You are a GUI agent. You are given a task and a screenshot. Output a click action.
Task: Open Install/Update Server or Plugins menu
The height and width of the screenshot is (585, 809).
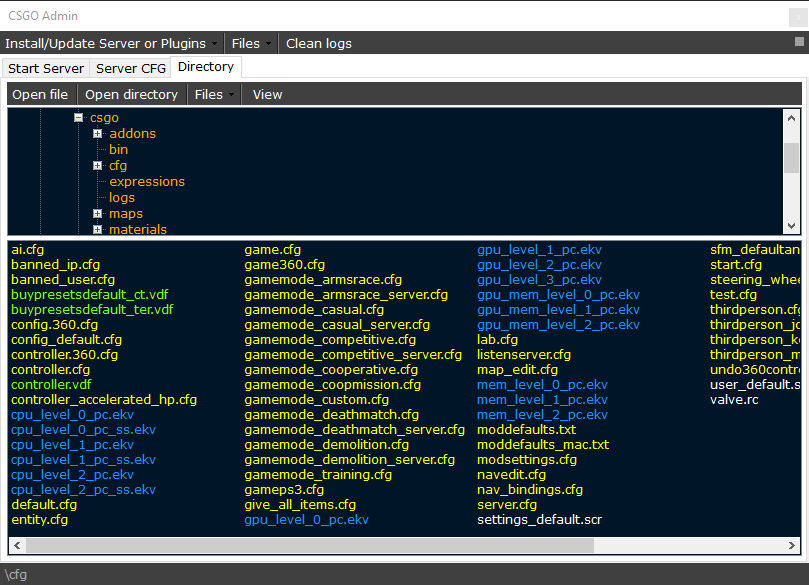tap(111, 43)
